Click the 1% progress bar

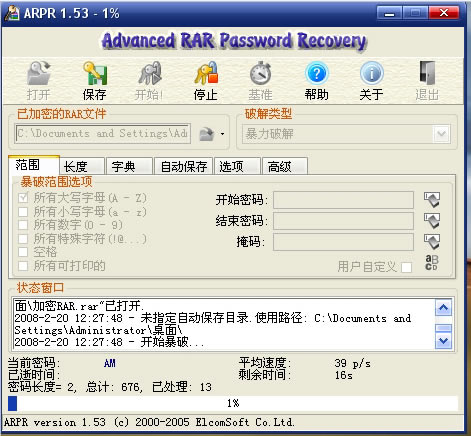click(x=233, y=403)
